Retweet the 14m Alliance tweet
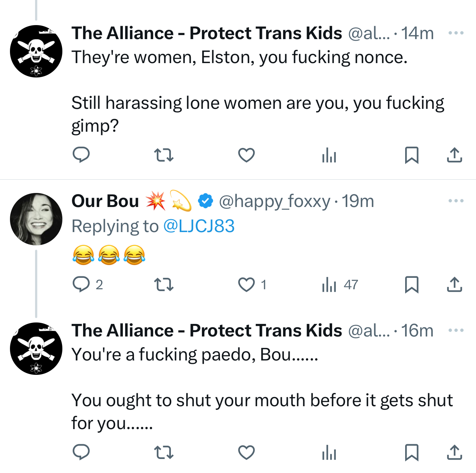The image size is (476, 473). (x=163, y=155)
